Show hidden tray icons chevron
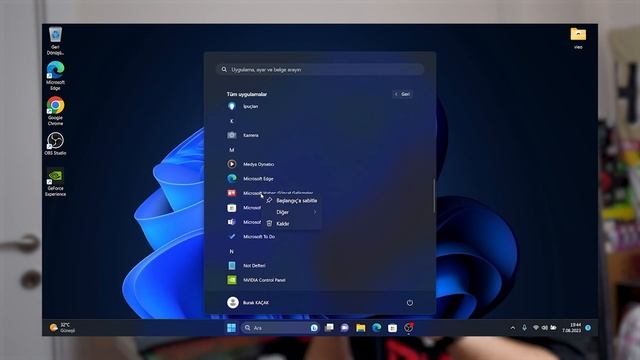Image resolution: width=640 pixels, height=360 pixels. click(513, 328)
